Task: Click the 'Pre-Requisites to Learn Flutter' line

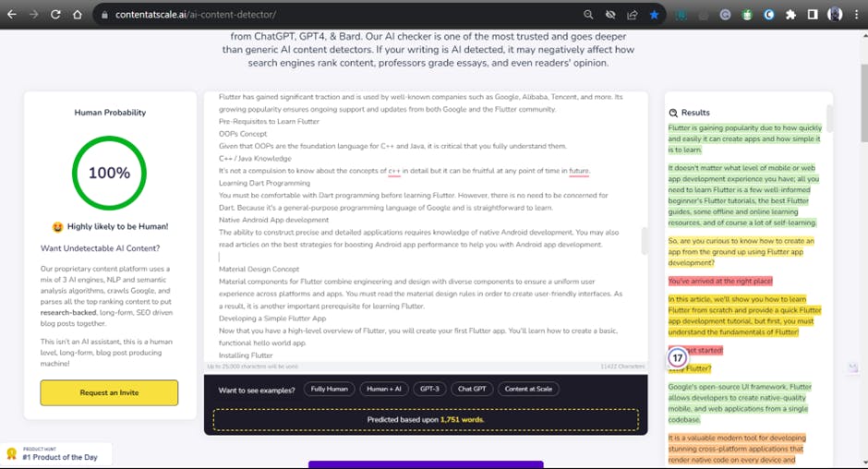Action: tap(269, 122)
